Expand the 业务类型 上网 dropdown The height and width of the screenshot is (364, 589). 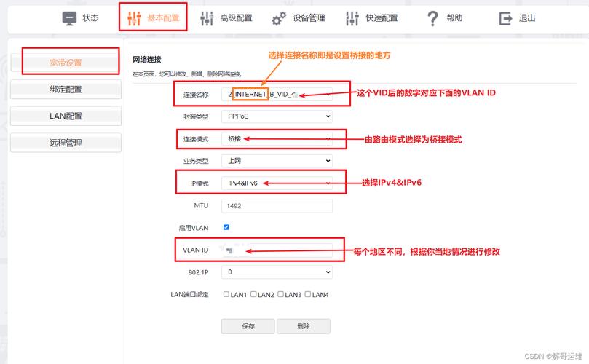pyautogui.click(x=277, y=161)
